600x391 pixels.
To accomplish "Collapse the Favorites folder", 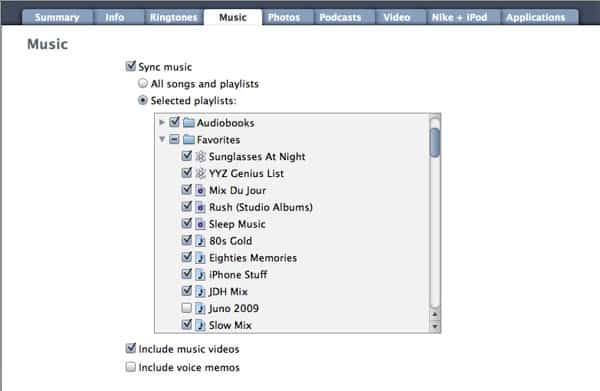I will (162, 139).
